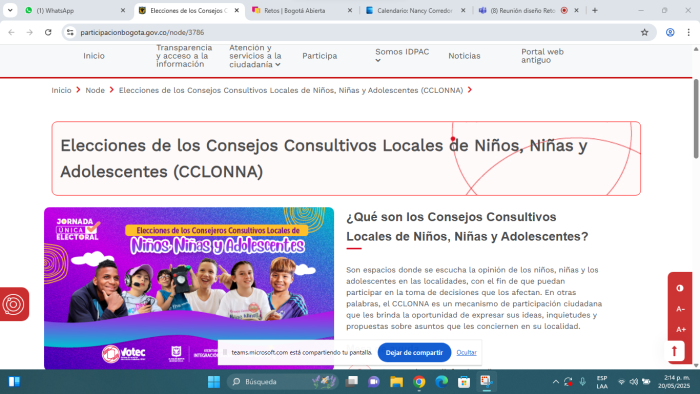Open Google Chrome taskbar icon
This screenshot has width=700, height=394.
click(419, 382)
